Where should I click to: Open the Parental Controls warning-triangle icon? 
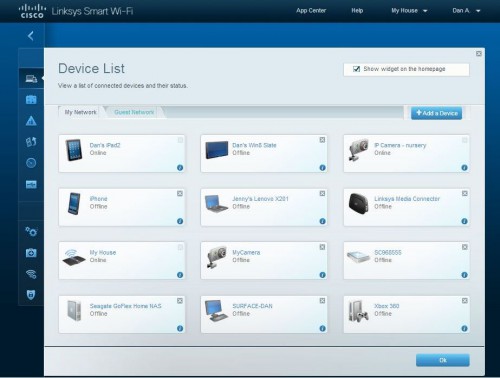coord(31,121)
